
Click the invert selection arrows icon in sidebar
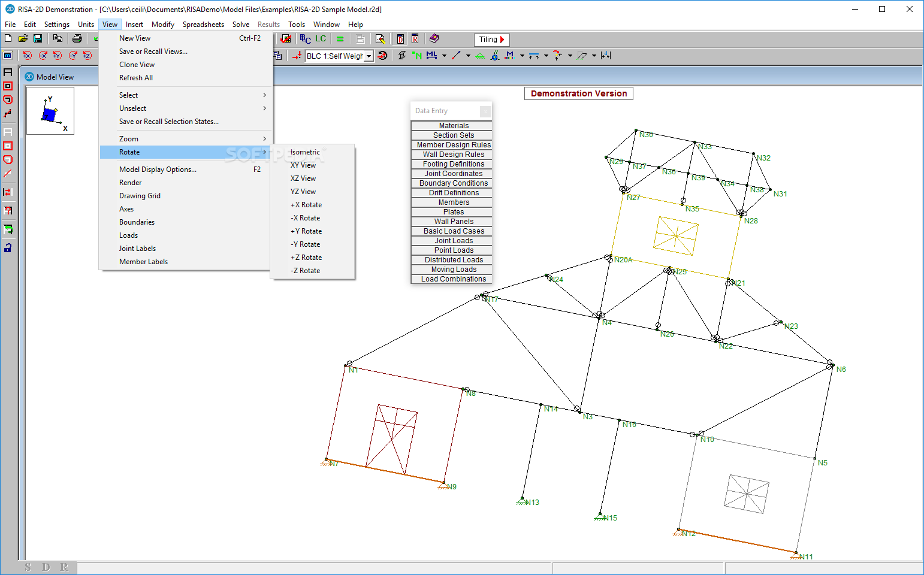pyautogui.click(x=8, y=192)
